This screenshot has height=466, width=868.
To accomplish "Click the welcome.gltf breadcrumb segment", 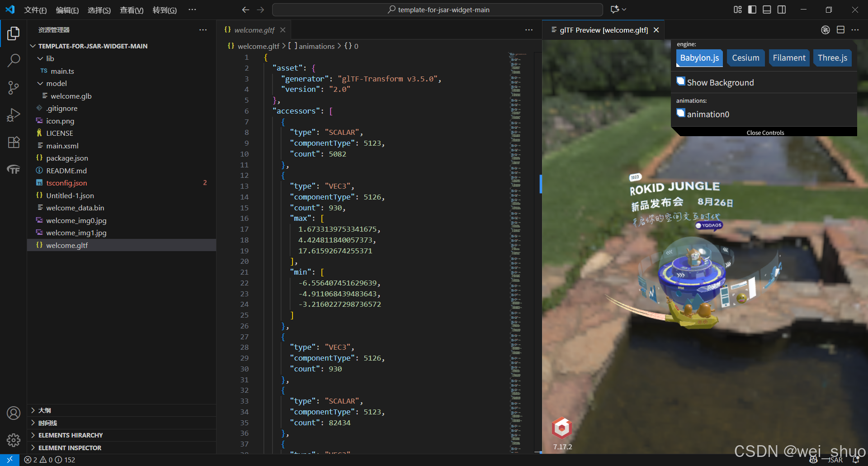I will point(258,46).
